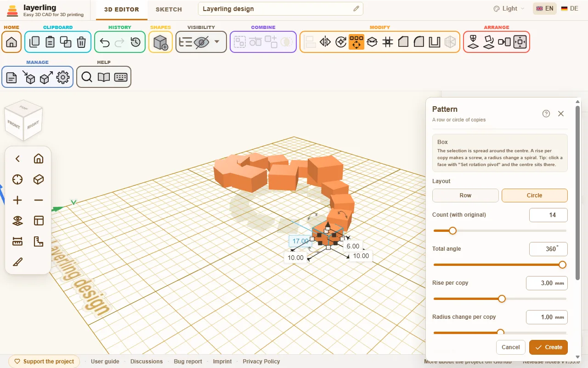This screenshot has height=368, width=588.
Task: Click the ruler measure icon in side panel
Action: [17, 241]
